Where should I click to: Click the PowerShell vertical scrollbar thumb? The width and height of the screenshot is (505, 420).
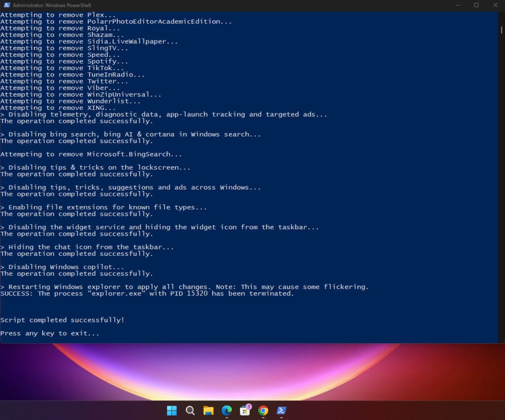pyautogui.click(x=502, y=30)
